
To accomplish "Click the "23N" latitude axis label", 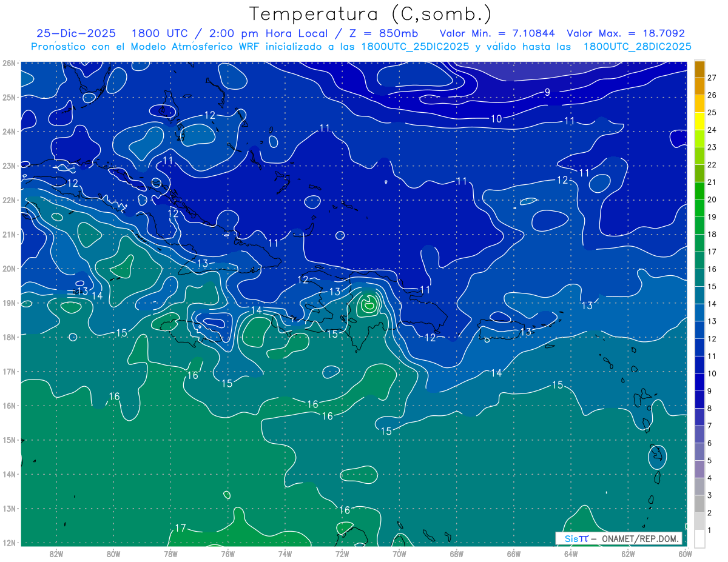I will (10, 166).
